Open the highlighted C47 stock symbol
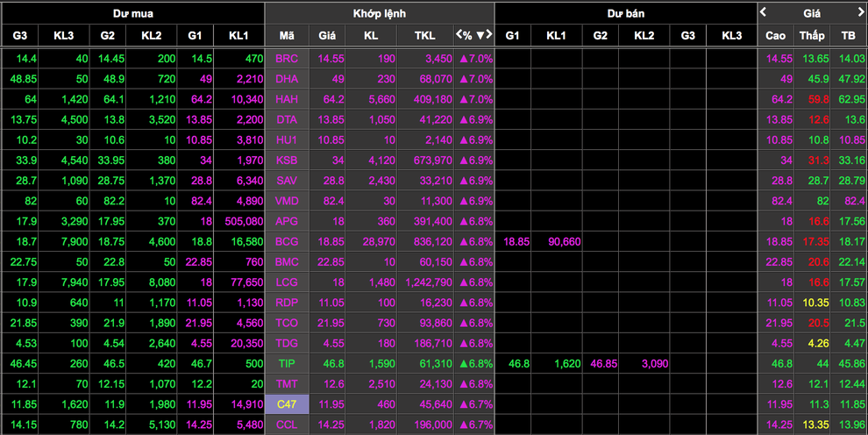Image resolution: width=868 pixels, height=435 pixels. (287, 404)
